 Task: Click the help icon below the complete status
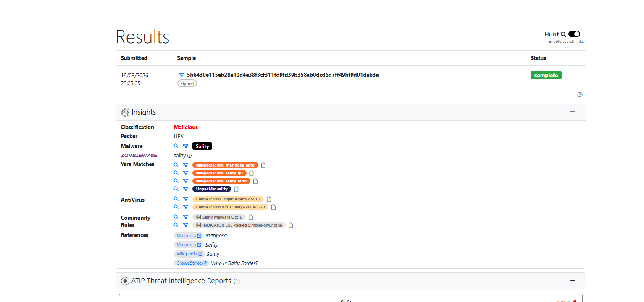point(580,95)
